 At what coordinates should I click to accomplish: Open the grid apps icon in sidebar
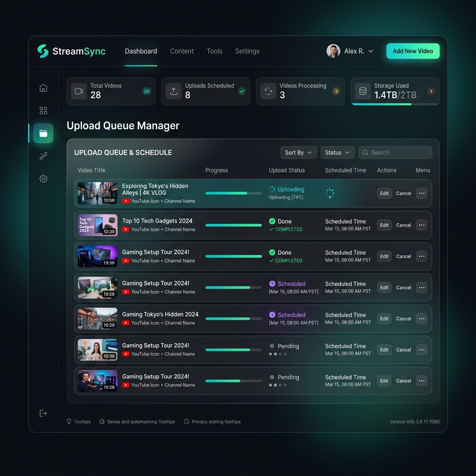[43, 111]
